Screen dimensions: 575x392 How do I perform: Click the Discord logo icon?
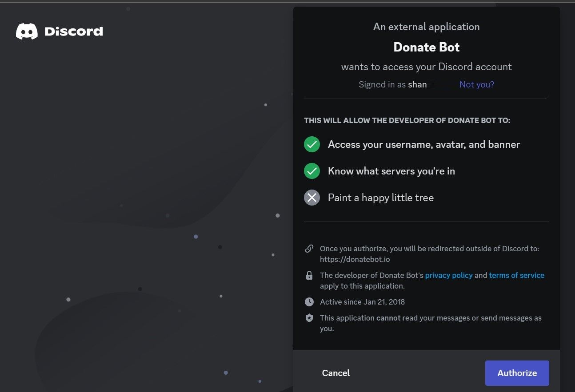(x=27, y=32)
